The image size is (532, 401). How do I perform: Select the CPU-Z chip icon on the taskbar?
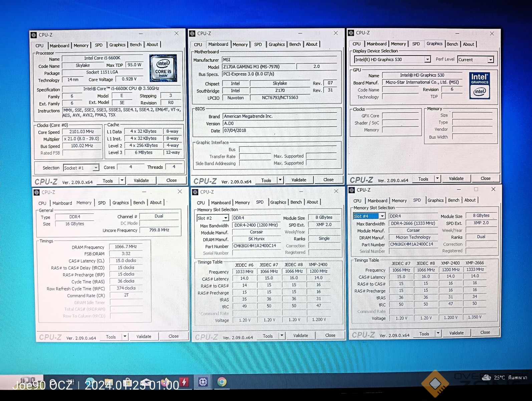[203, 382]
